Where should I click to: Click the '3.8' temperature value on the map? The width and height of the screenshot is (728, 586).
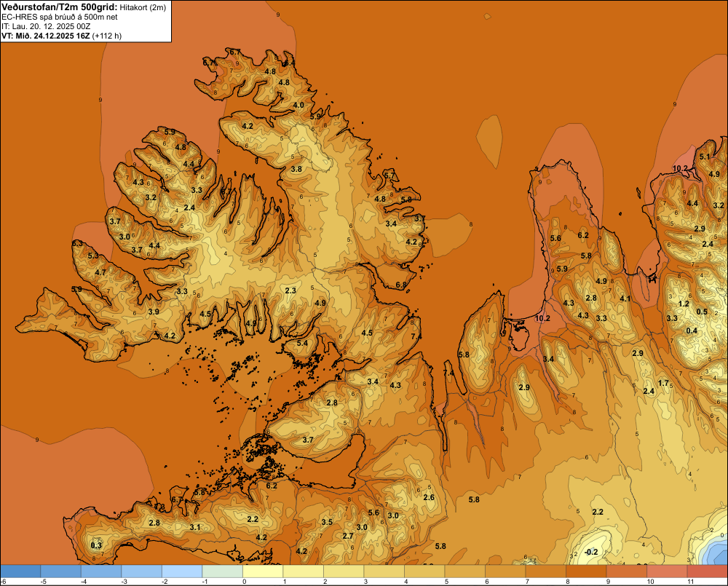click(296, 169)
